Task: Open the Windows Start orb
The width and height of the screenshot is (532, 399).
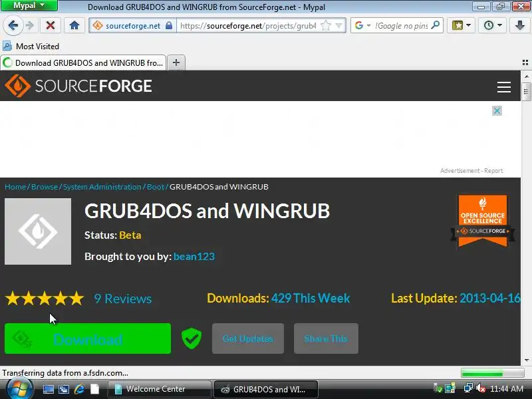Action: tap(19, 389)
